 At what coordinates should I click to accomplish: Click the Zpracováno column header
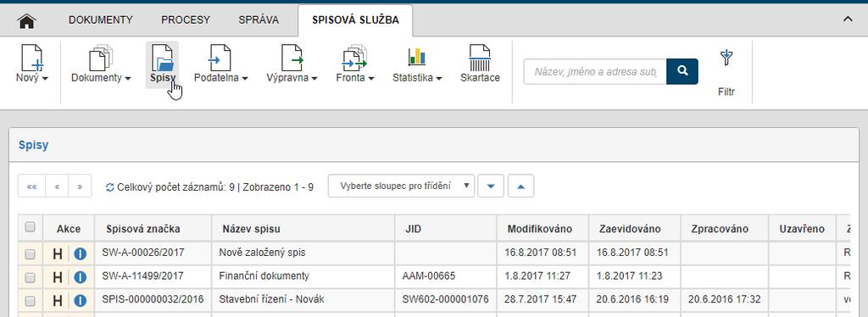[725, 229]
